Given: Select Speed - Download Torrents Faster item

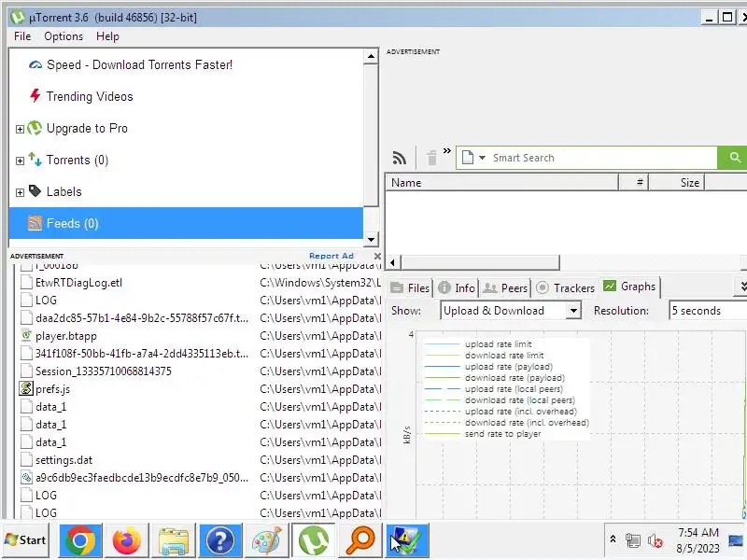Looking at the screenshot, I should tap(139, 64).
